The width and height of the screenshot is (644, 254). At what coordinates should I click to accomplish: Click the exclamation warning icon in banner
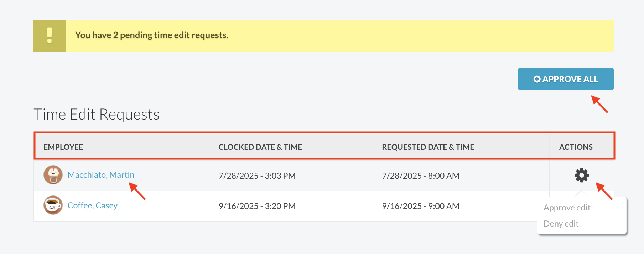pos(50,36)
